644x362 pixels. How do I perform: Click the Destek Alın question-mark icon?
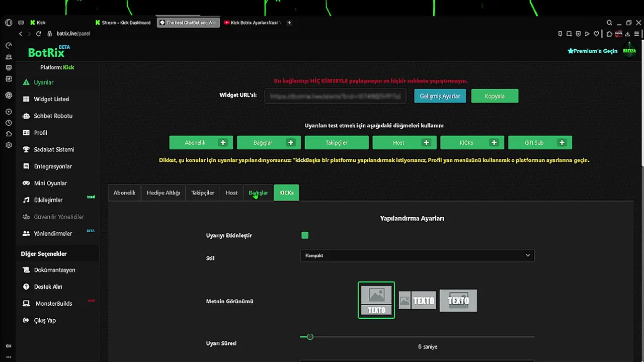point(26,287)
